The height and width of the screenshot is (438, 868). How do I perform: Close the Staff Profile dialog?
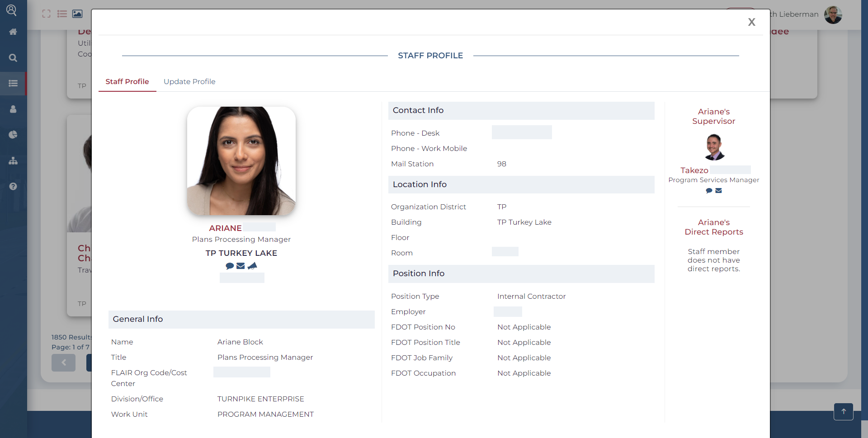pos(751,22)
